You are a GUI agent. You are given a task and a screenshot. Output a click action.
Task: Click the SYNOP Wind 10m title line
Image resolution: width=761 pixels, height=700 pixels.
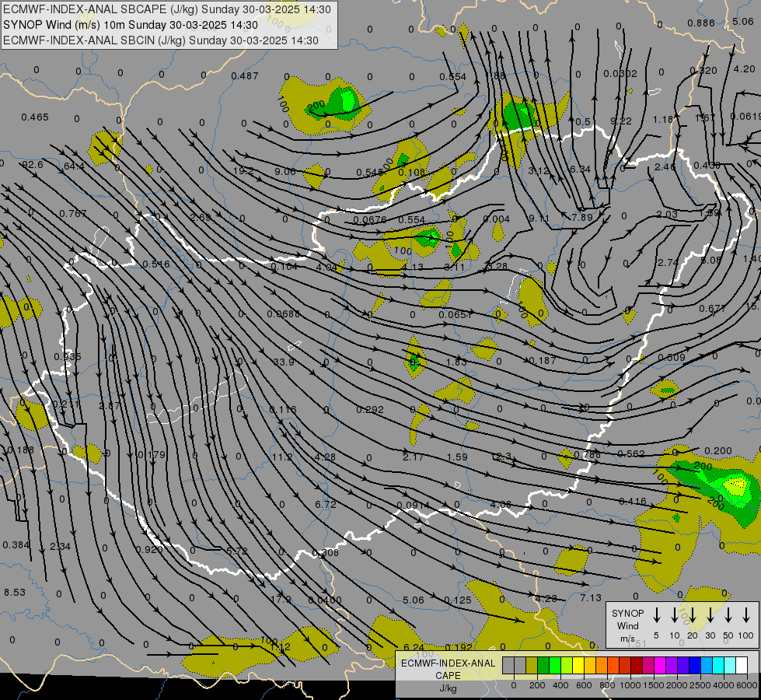[x=131, y=25]
